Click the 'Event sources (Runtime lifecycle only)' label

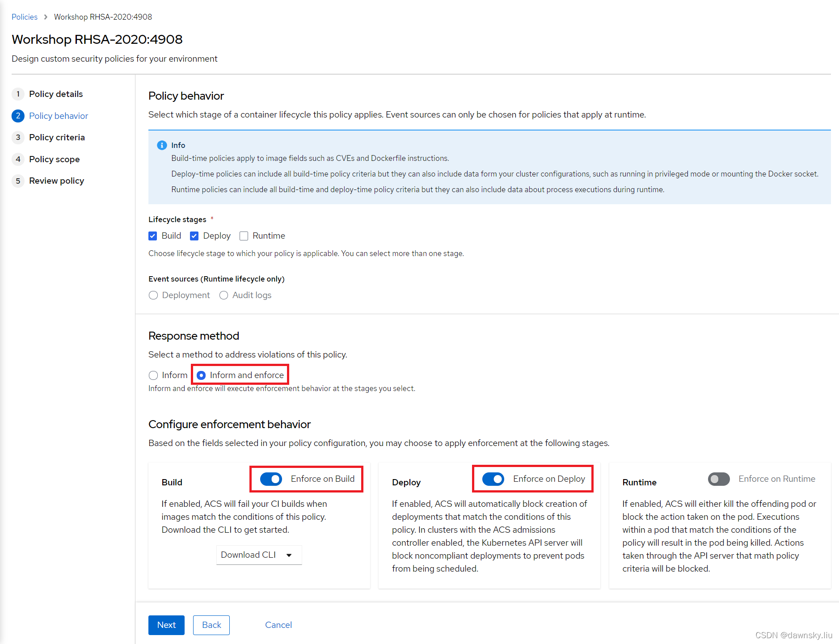coord(216,279)
